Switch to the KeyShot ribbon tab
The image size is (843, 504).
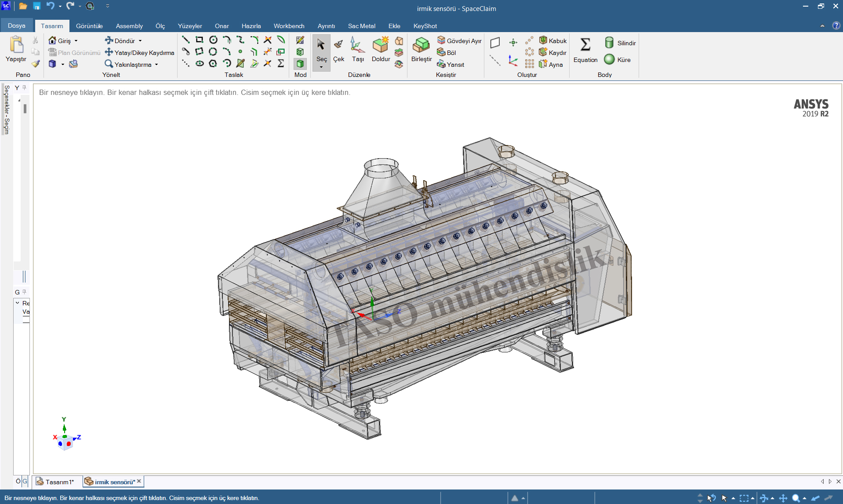point(425,26)
